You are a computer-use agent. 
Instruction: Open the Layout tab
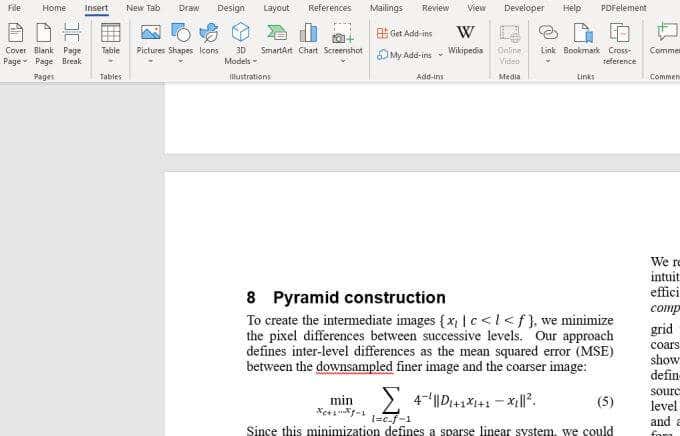(x=276, y=8)
